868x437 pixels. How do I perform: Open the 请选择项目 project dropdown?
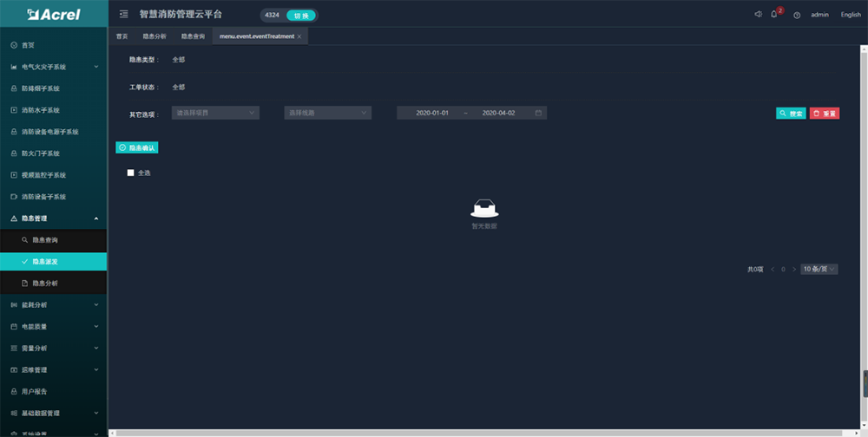pos(216,113)
